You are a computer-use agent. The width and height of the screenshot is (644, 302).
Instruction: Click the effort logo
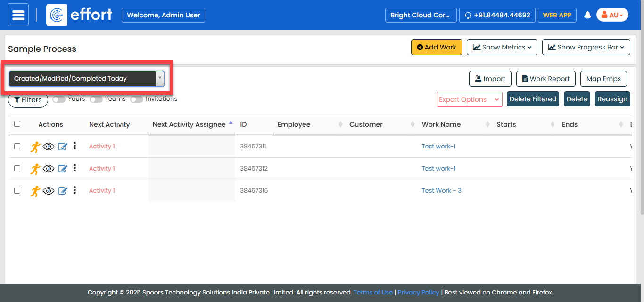coord(80,15)
